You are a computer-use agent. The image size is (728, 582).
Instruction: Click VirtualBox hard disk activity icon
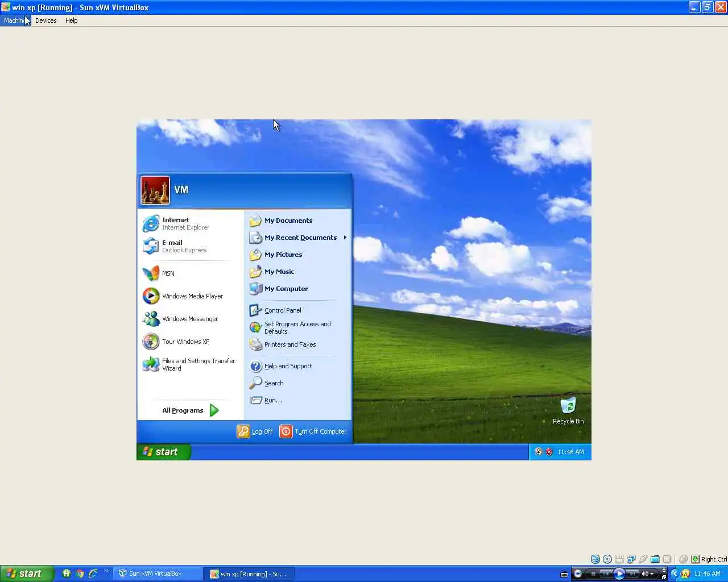coord(595,559)
